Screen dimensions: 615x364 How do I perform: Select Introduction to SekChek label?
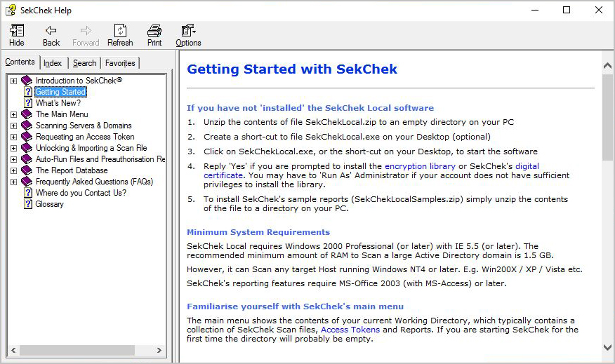coord(79,81)
